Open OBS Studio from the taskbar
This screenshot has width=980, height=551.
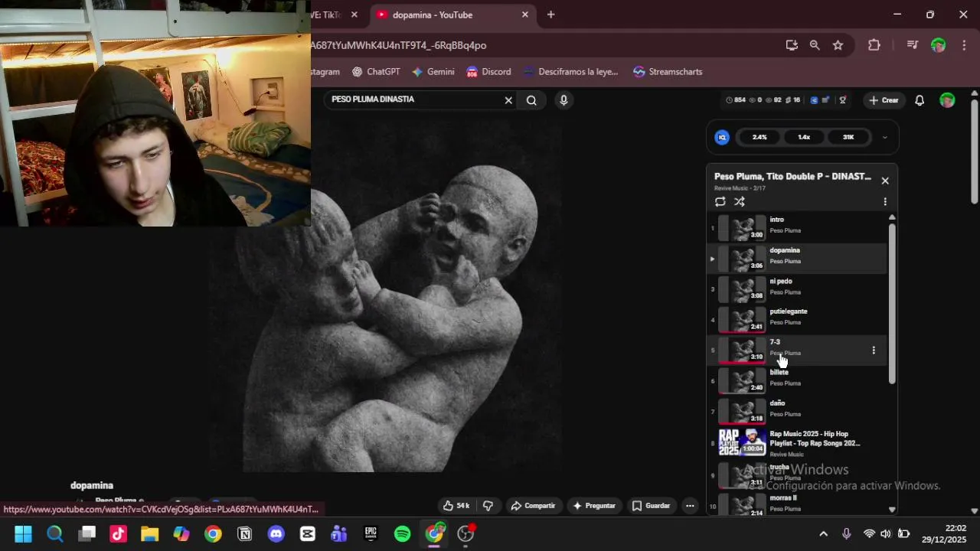click(x=465, y=534)
